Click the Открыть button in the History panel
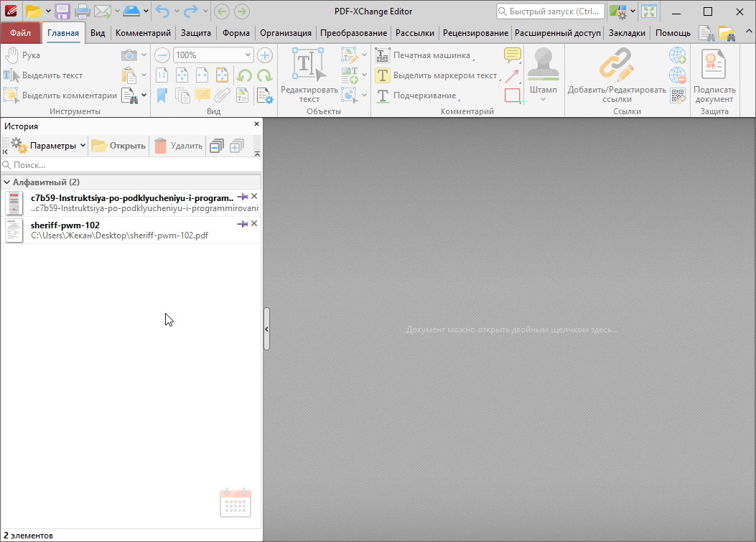 pos(118,145)
